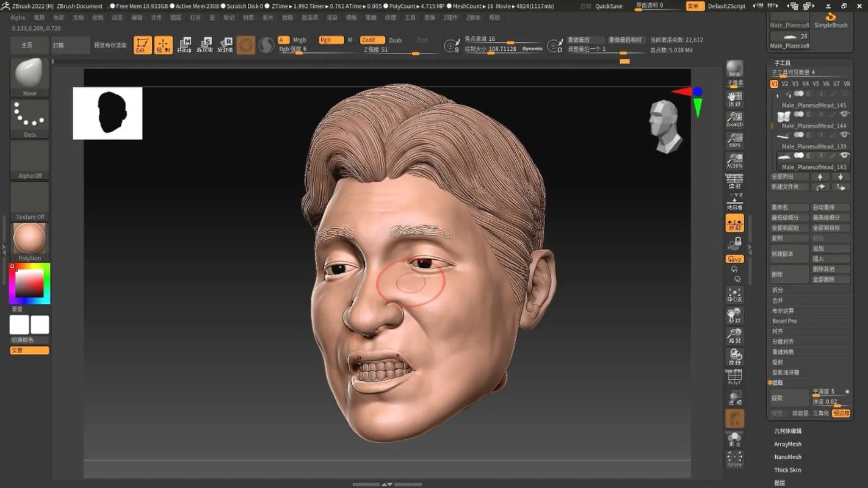868x488 pixels.
Task: Select the Draw mode icon
Action: 164,45
